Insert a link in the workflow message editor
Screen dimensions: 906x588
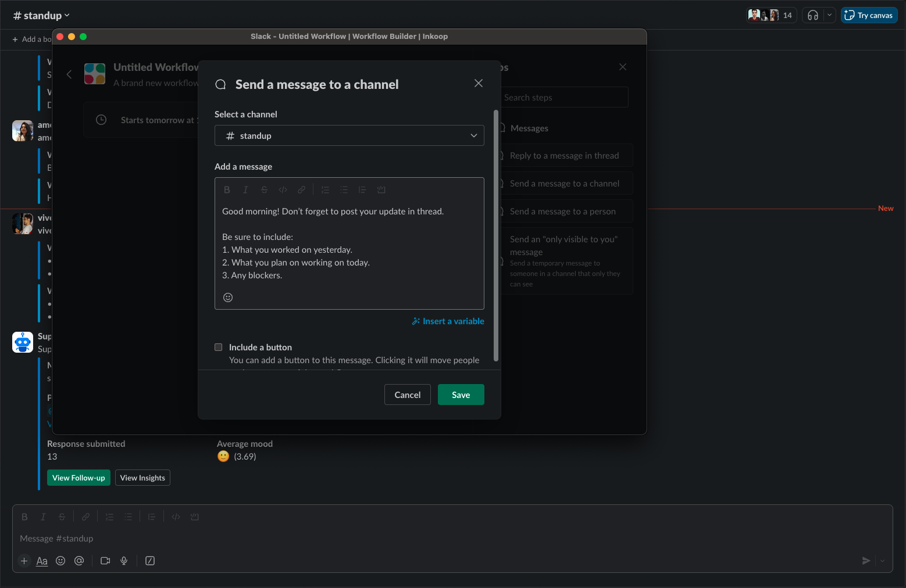point(302,190)
